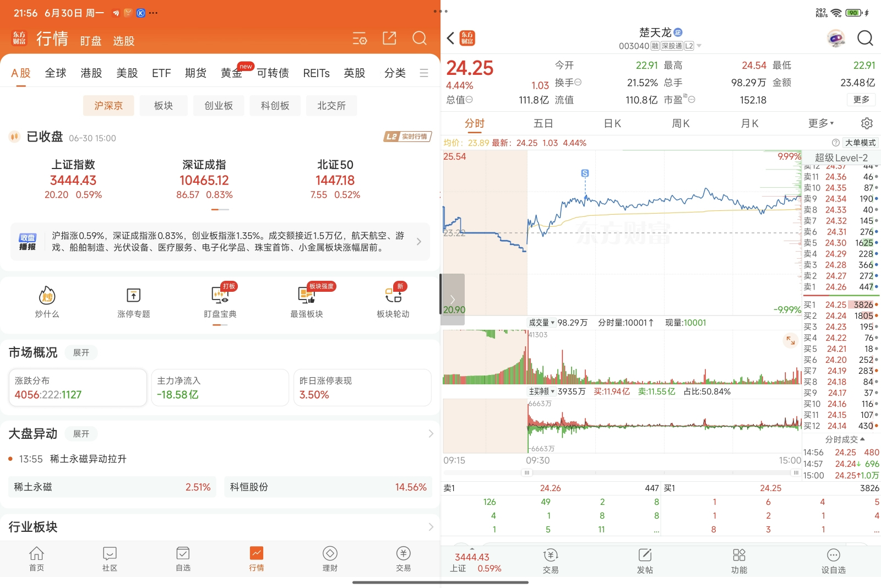Open 收盘播报 news chevron
Image resolution: width=881 pixels, height=588 pixels.
pos(419,242)
